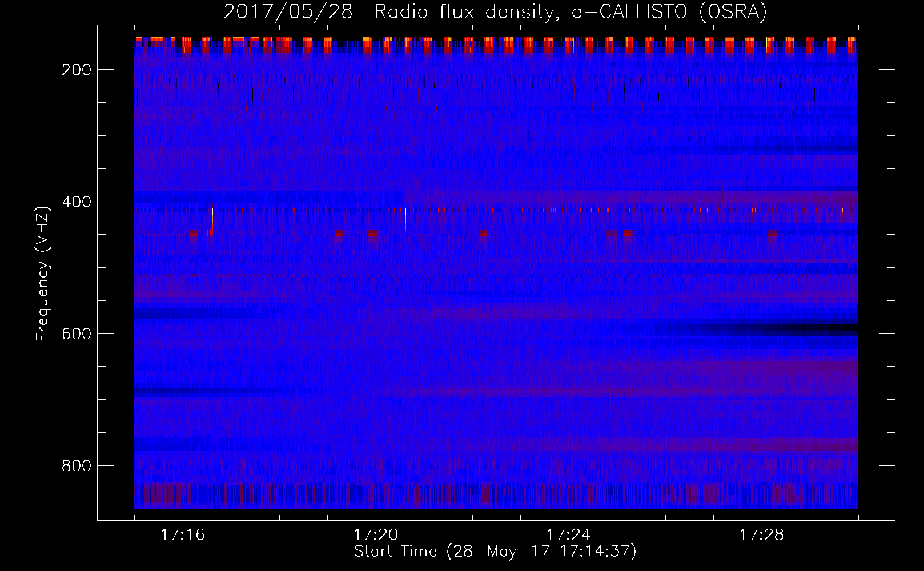Click the 'Start Time (28-May-17 17:14:37)' label
Viewport: 924px width, 571px height.
(x=495, y=552)
